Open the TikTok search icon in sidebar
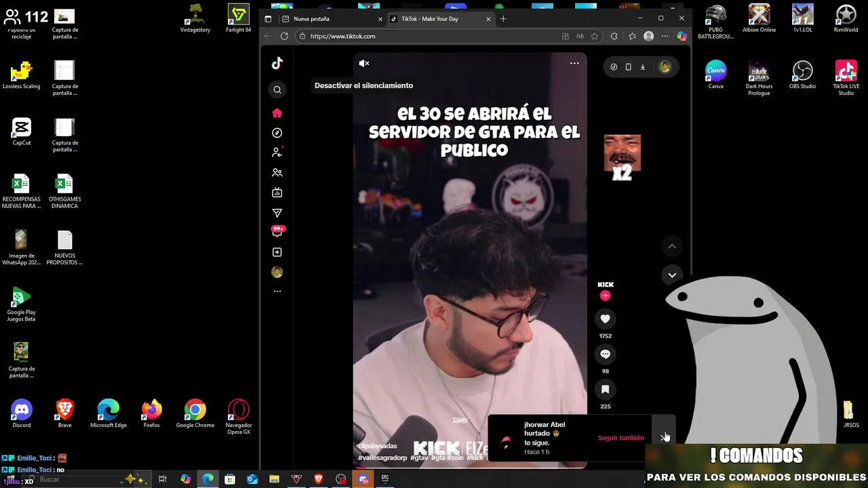 click(277, 89)
